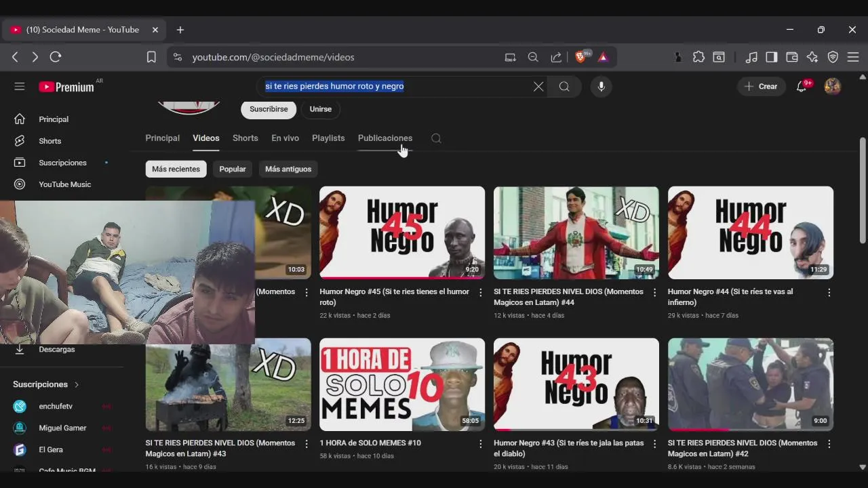The image size is (868, 488).
Task: Open Brave VPN shield icon
Action: click(x=833, y=57)
